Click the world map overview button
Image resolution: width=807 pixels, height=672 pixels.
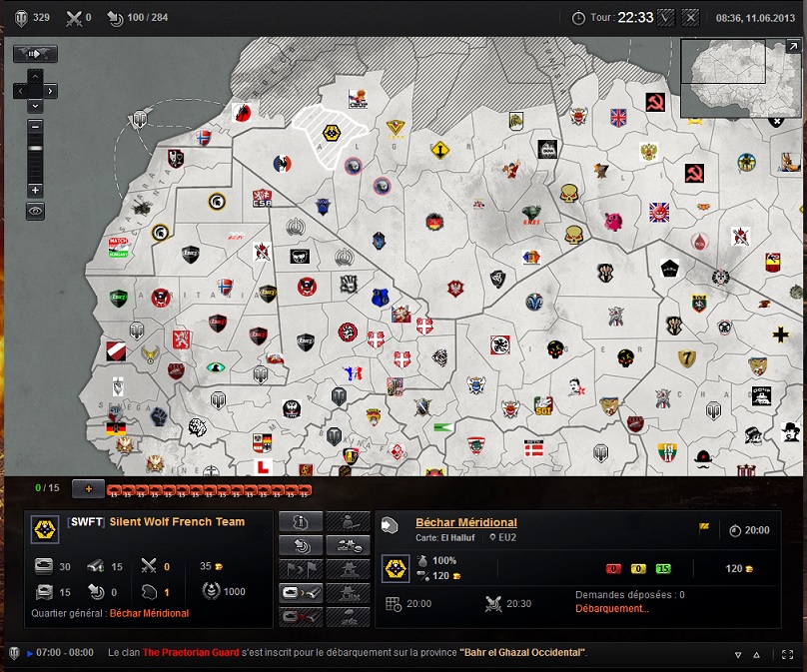coord(35,54)
